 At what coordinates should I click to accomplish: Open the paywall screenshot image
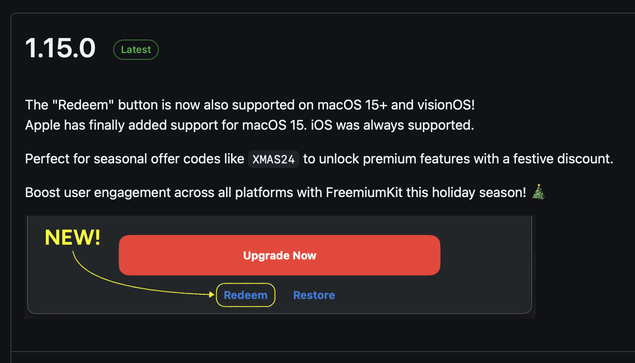(x=279, y=267)
